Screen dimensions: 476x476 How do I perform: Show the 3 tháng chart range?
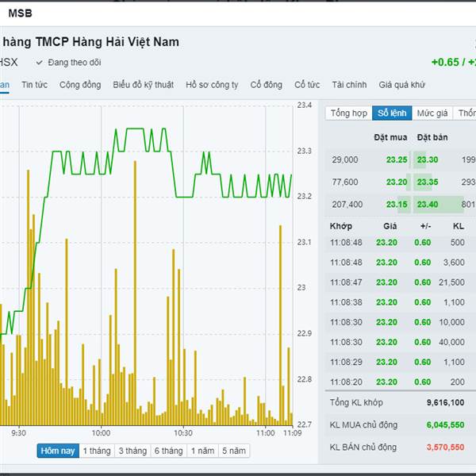tap(132, 451)
